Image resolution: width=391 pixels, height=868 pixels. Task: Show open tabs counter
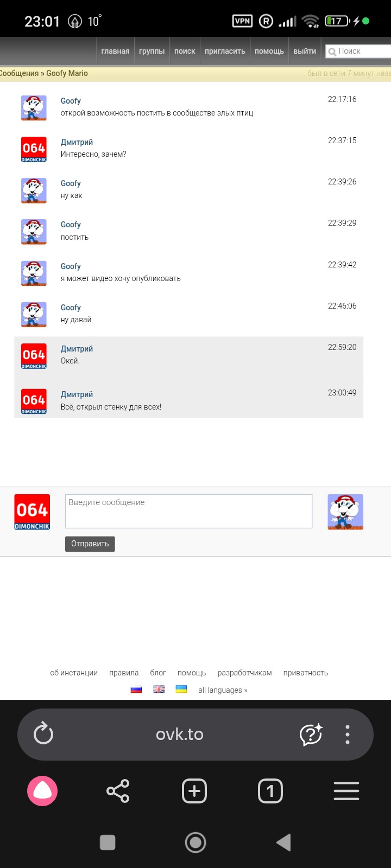tap(270, 791)
